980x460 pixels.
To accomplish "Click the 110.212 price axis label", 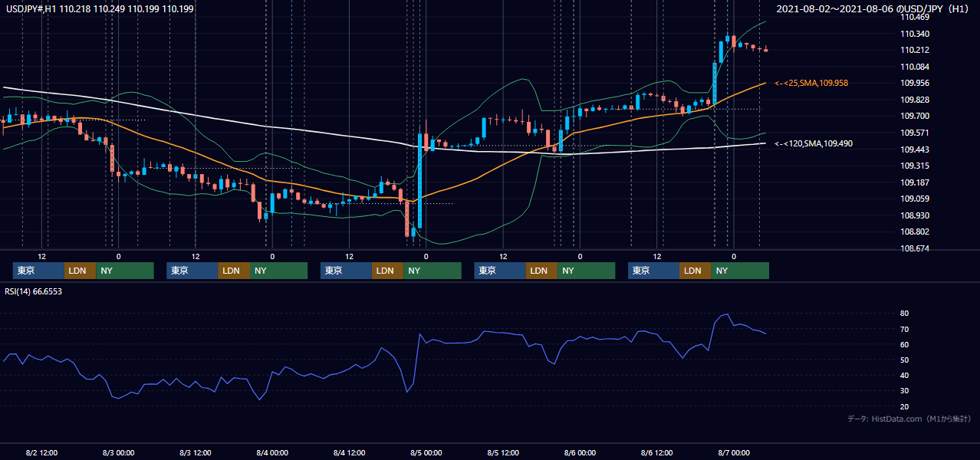I will [916, 51].
